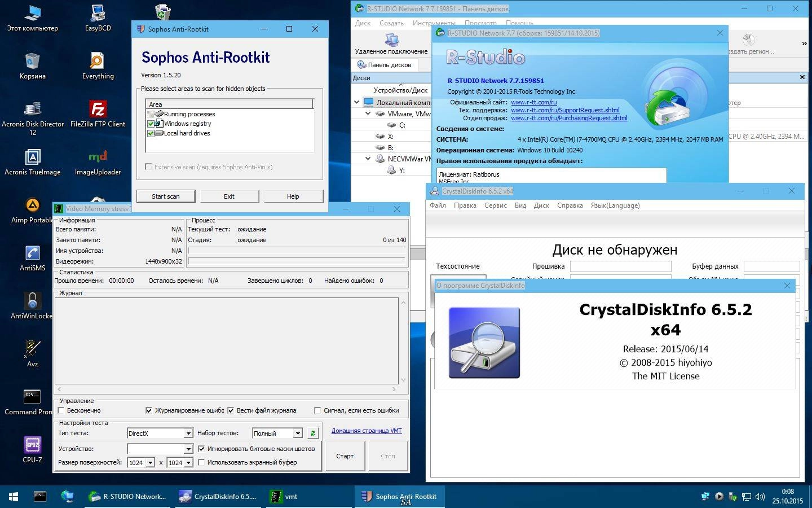Click Start scan button in Sophos

tap(166, 196)
